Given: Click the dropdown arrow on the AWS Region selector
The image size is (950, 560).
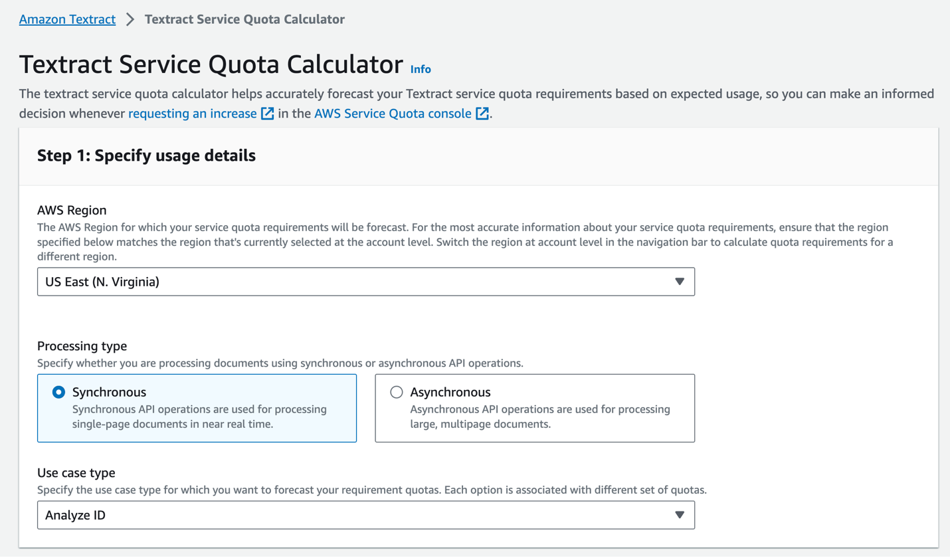Looking at the screenshot, I should tap(680, 282).
